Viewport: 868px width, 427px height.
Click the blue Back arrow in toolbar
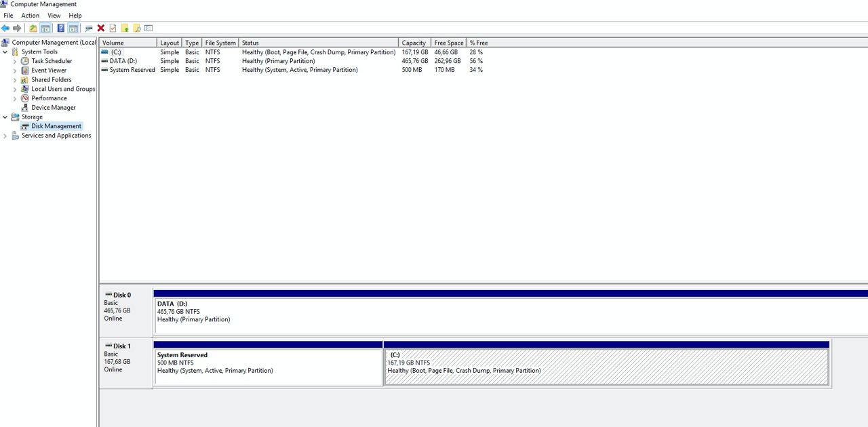pyautogui.click(x=5, y=28)
